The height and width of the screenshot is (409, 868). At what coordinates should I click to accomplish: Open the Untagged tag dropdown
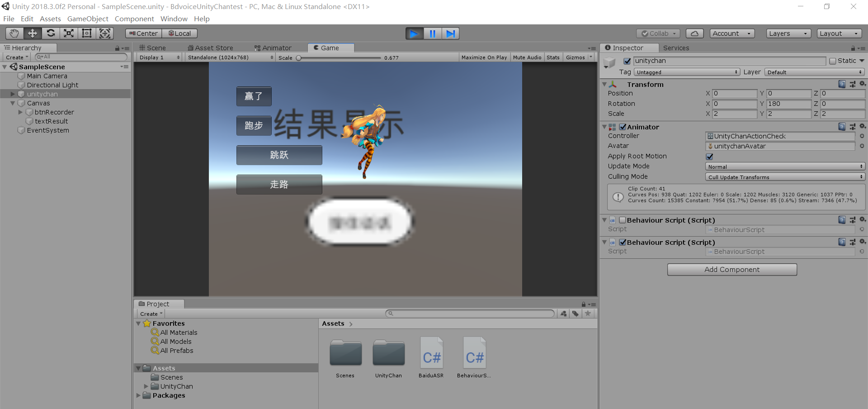[x=687, y=72]
